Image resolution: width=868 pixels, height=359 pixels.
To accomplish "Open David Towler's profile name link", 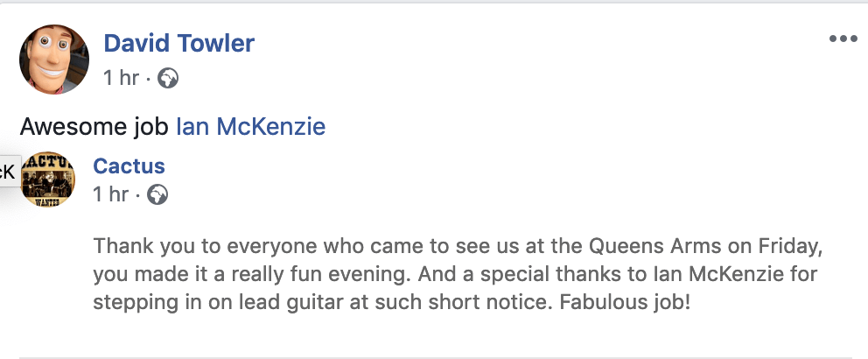I will coord(178,43).
